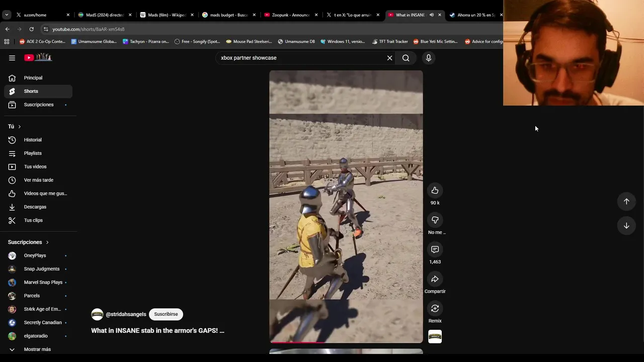This screenshot has height=362, width=644.
Task: Open the sound source thumbnail under Remix
Action: click(x=435, y=336)
